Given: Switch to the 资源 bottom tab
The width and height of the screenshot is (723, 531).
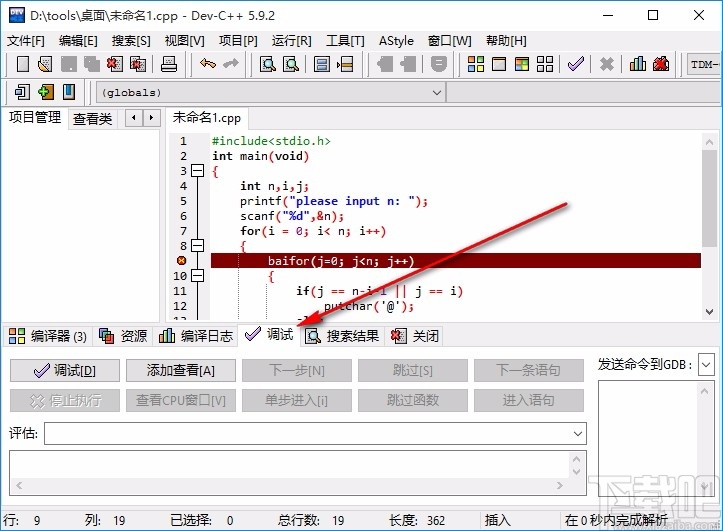Looking at the screenshot, I should (123, 336).
